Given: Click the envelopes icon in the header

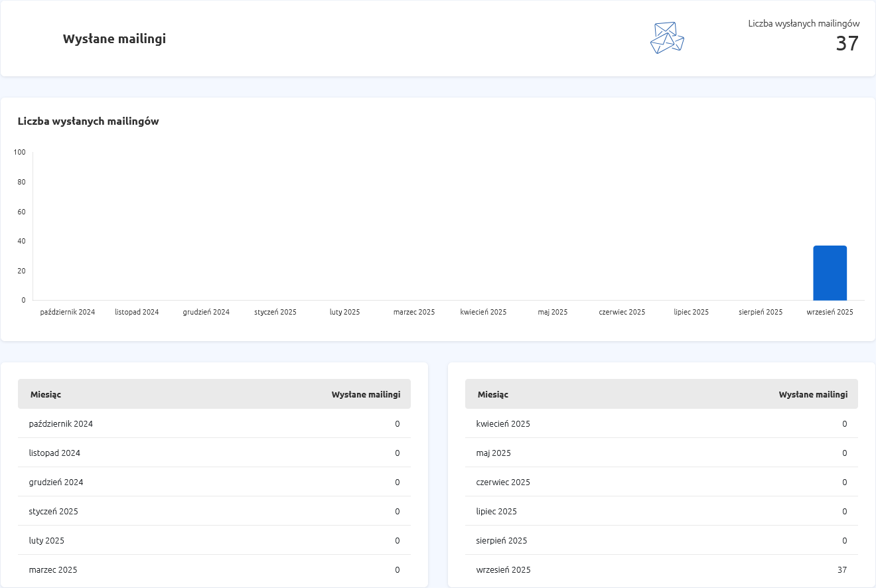Looking at the screenshot, I should (667, 38).
